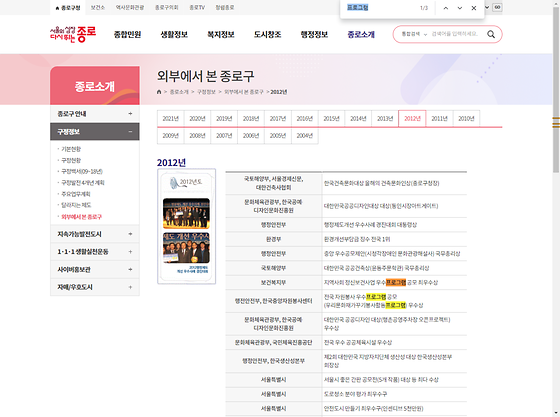Select the 2018년 year tab
Image resolution: width=560 pixels, height=417 pixels.
[x=251, y=119]
